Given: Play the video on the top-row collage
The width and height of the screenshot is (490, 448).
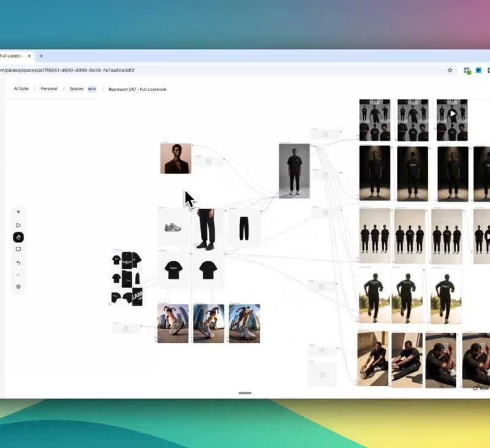Looking at the screenshot, I should 453,113.
